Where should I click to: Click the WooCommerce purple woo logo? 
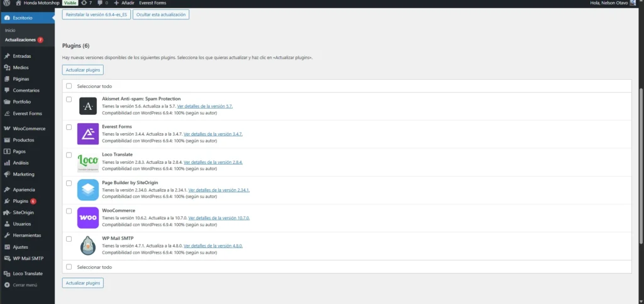point(88,218)
